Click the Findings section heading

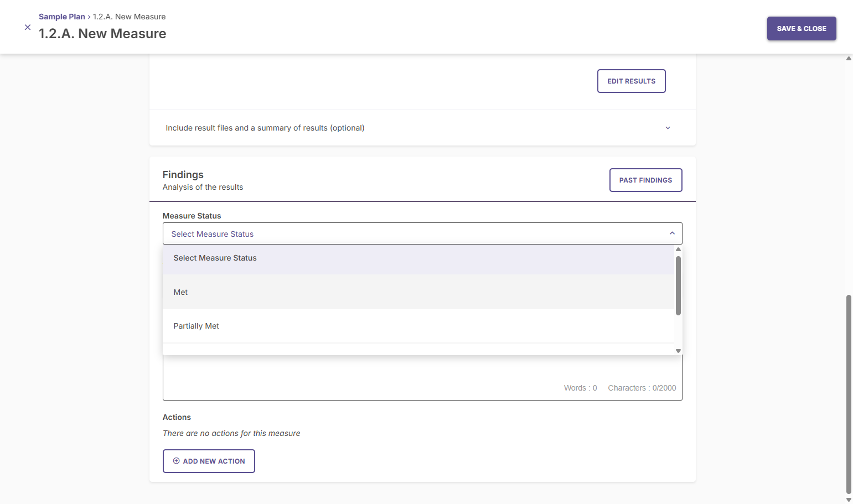click(x=183, y=175)
